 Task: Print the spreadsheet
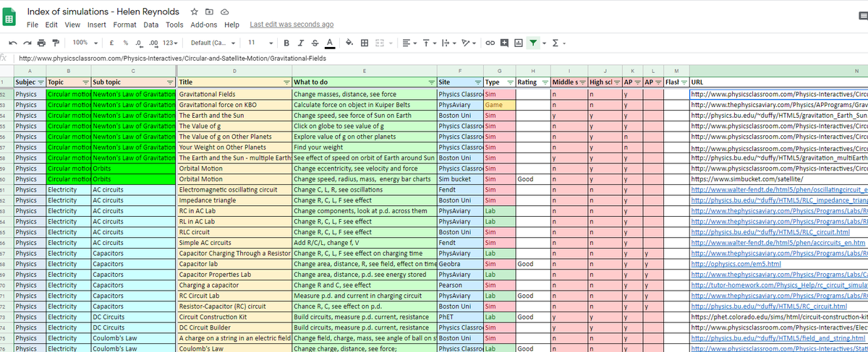coord(41,43)
